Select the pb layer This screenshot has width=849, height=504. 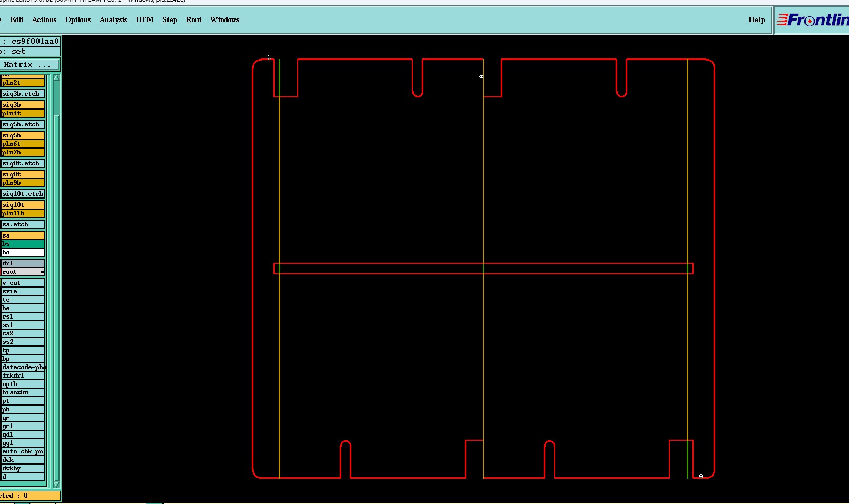pos(23,409)
